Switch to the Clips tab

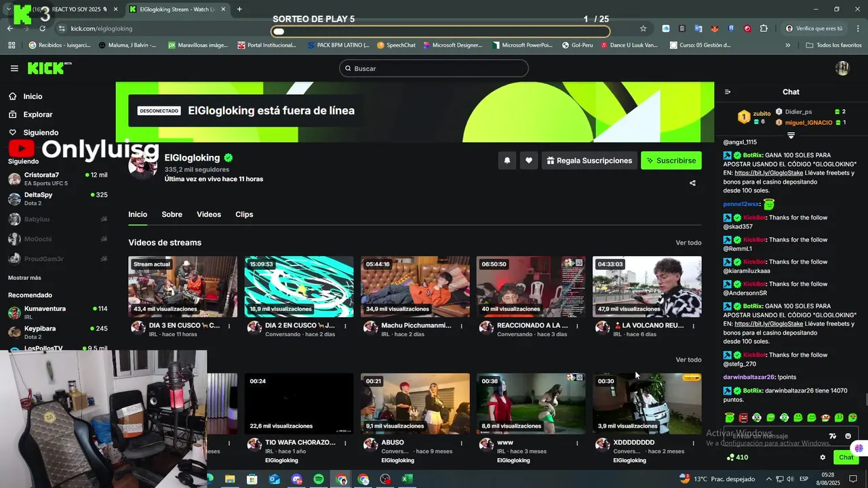pyautogui.click(x=244, y=214)
